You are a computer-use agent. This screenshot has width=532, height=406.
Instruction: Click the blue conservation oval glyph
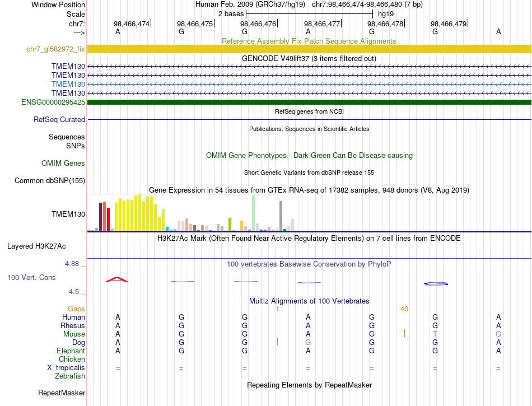coord(436,283)
